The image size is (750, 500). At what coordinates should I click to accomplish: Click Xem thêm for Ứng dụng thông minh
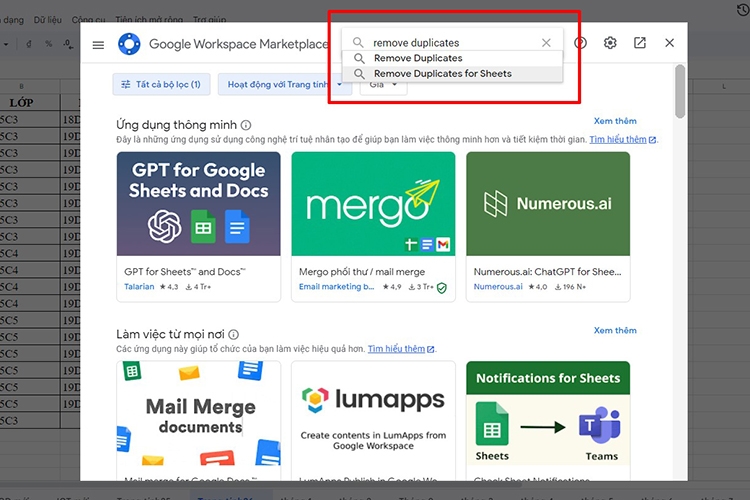pyautogui.click(x=615, y=121)
